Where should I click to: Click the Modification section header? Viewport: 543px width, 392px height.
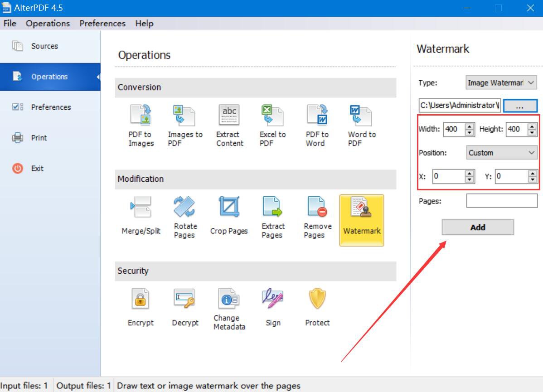pyautogui.click(x=256, y=179)
